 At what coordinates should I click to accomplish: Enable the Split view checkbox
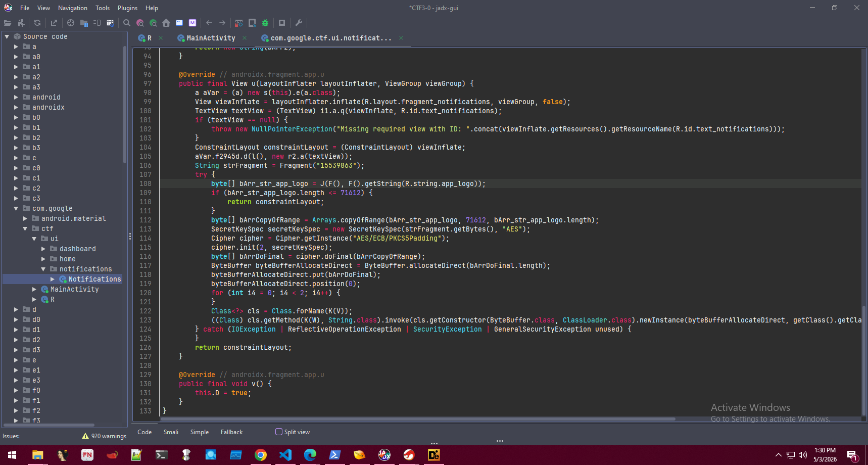[279, 432]
